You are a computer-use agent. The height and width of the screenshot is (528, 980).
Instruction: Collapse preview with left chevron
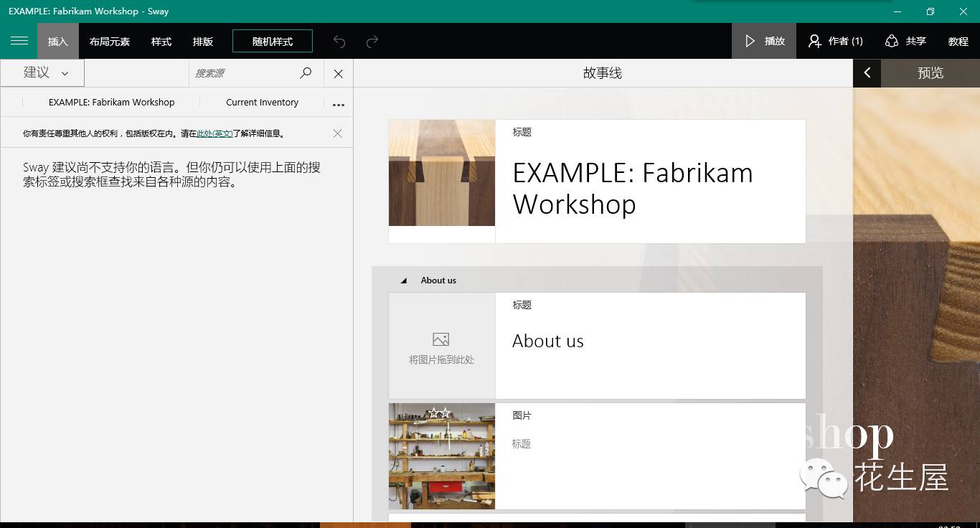(867, 73)
